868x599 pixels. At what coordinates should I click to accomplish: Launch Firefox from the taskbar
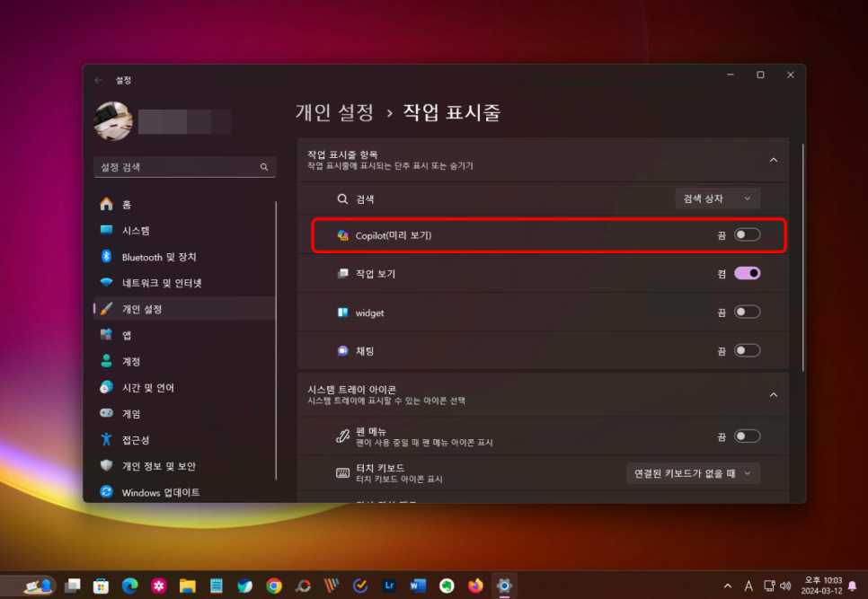(x=475, y=586)
